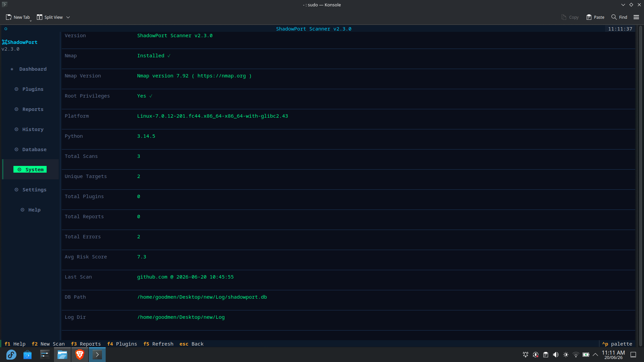Open the notifications tray icon

point(526,355)
